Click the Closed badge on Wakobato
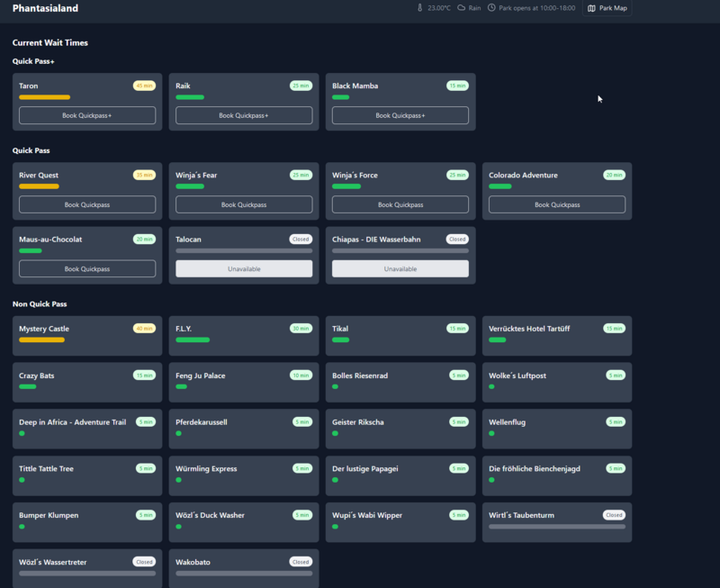The image size is (720, 588). pos(301,562)
